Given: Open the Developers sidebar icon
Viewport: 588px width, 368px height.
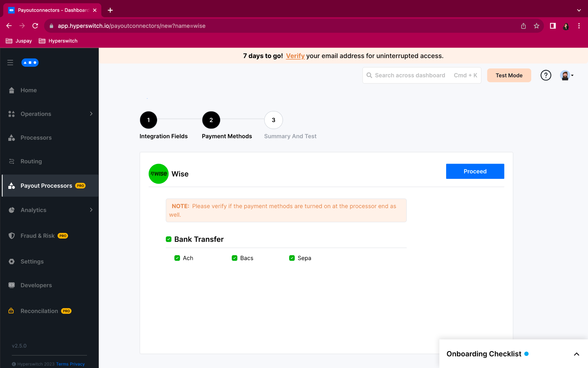Looking at the screenshot, I should (x=11, y=285).
